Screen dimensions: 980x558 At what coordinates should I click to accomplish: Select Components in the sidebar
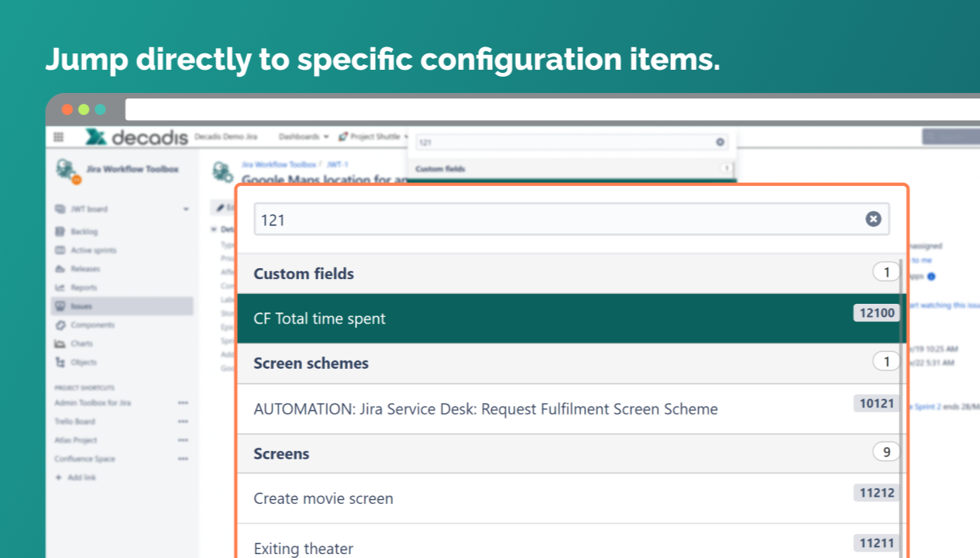[x=92, y=325]
